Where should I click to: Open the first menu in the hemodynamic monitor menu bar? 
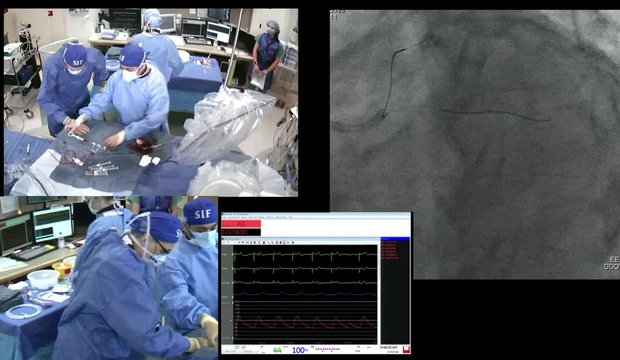[225, 217]
